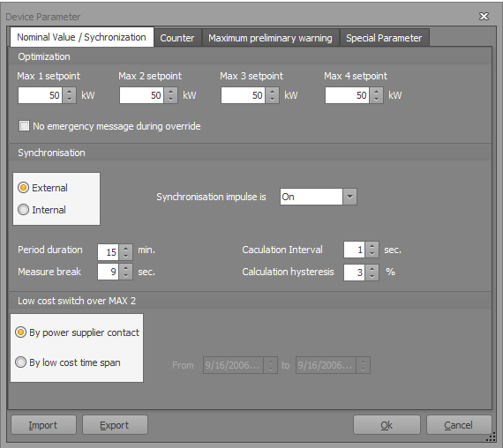Image resolution: width=503 pixels, height=448 pixels.
Task: Click the Max 1 setpoint value field
Action: [x=40, y=95]
